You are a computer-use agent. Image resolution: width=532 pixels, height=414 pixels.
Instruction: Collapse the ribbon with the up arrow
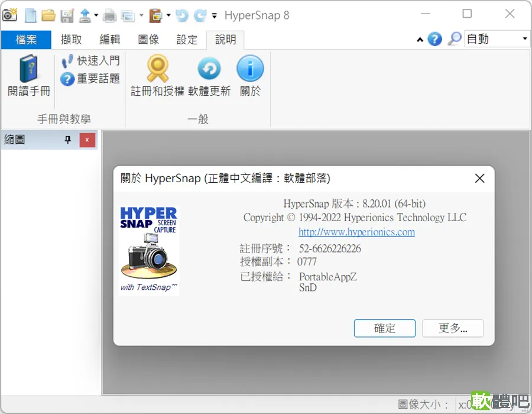click(x=420, y=40)
